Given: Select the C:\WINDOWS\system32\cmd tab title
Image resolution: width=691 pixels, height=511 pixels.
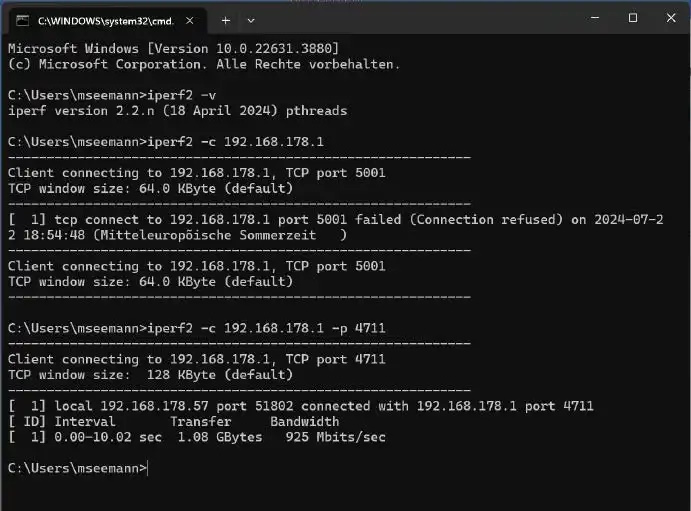Looking at the screenshot, I should point(105,21).
